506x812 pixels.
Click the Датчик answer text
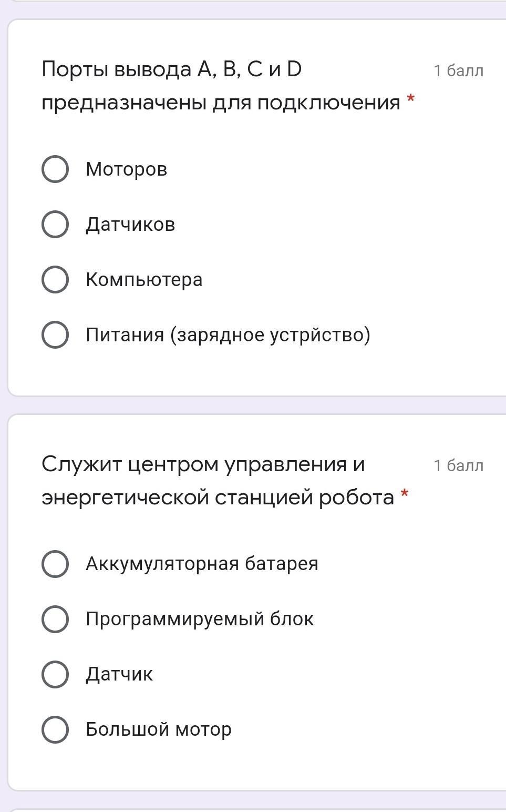(119, 674)
